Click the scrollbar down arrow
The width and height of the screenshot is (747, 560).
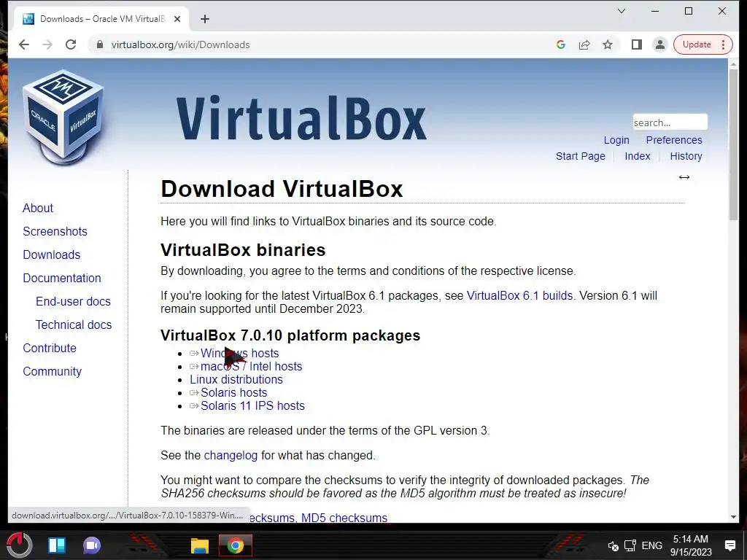pyautogui.click(x=732, y=517)
